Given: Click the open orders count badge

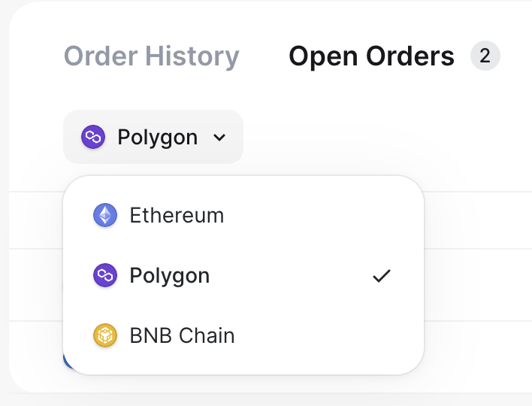Looking at the screenshot, I should click(485, 56).
